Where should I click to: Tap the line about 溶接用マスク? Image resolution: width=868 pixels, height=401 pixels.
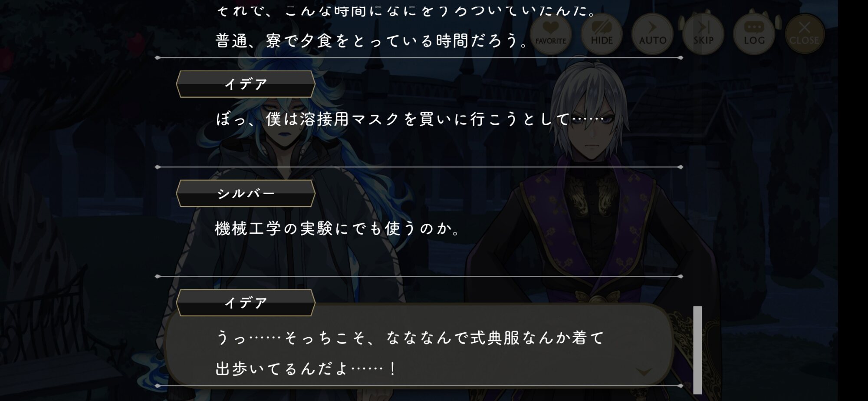[410, 119]
